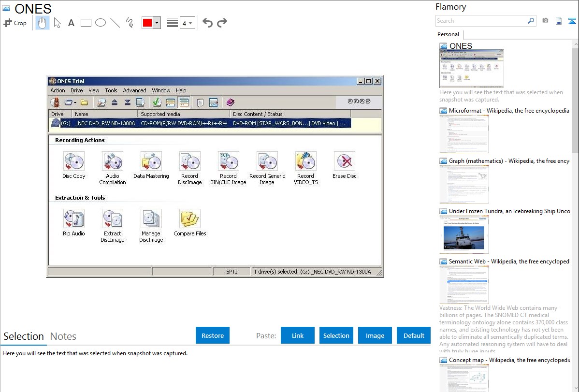The height and width of the screenshot is (392, 579).
Task: Open the Drive menu in ONES
Action: tap(77, 90)
